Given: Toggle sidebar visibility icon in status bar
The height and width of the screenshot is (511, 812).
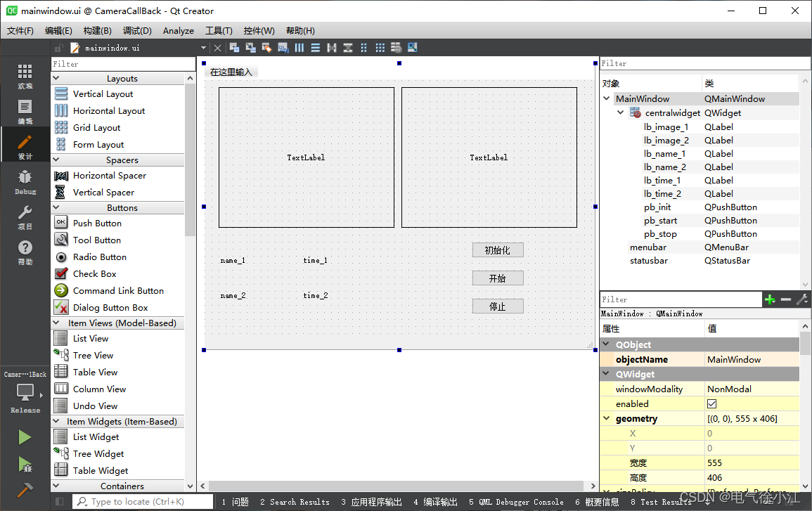Looking at the screenshot, I should [59, 501].
